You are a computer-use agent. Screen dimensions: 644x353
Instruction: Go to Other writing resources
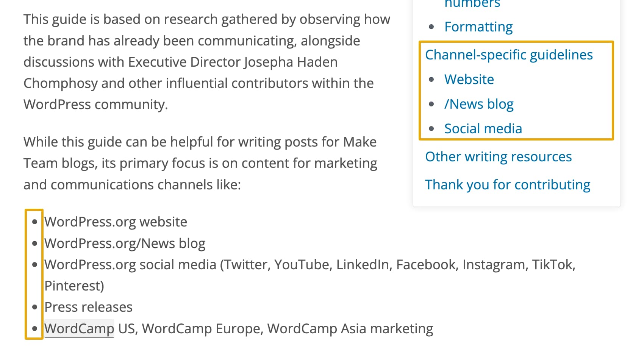498,157
